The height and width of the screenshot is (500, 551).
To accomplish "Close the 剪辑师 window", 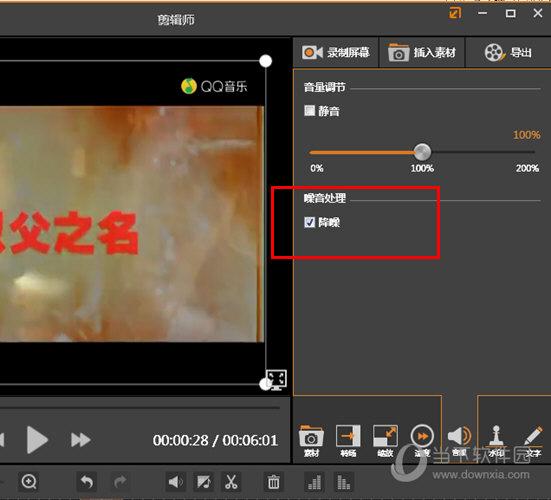I will pyautogui.click(x=538, y=13).
